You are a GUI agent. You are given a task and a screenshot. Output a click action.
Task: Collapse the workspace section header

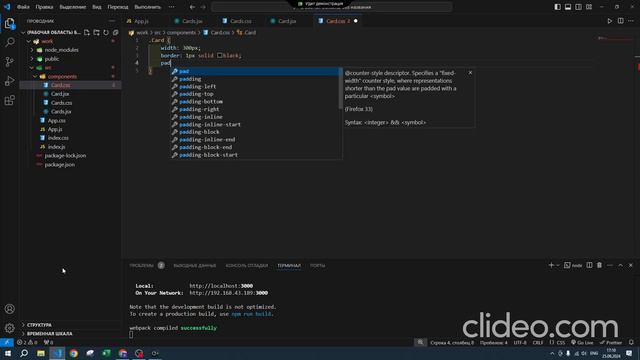(23, 32)
